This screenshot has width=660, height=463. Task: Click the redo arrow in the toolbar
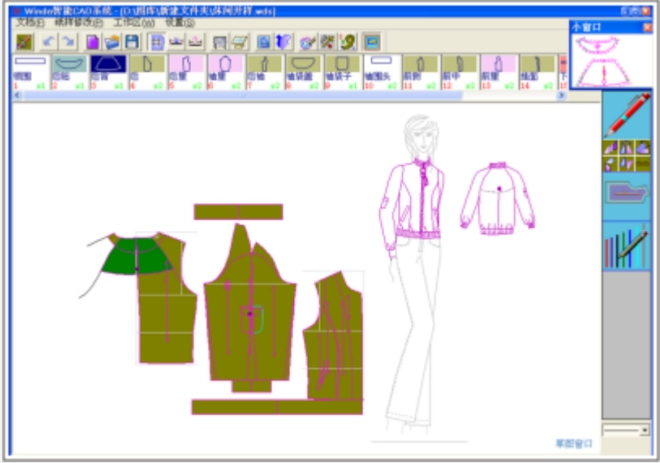coord(68,41)
